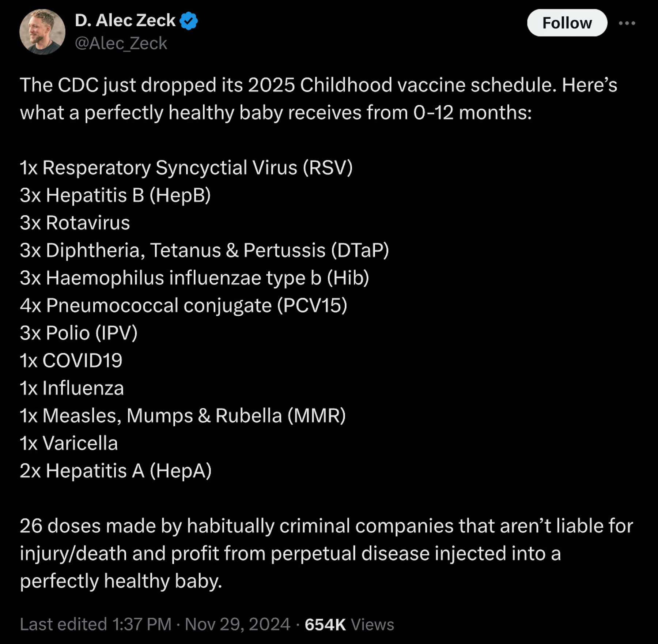Click the 3x Polio (IPV) line
This screenshot has width=658, height=644.
point(79,333)
